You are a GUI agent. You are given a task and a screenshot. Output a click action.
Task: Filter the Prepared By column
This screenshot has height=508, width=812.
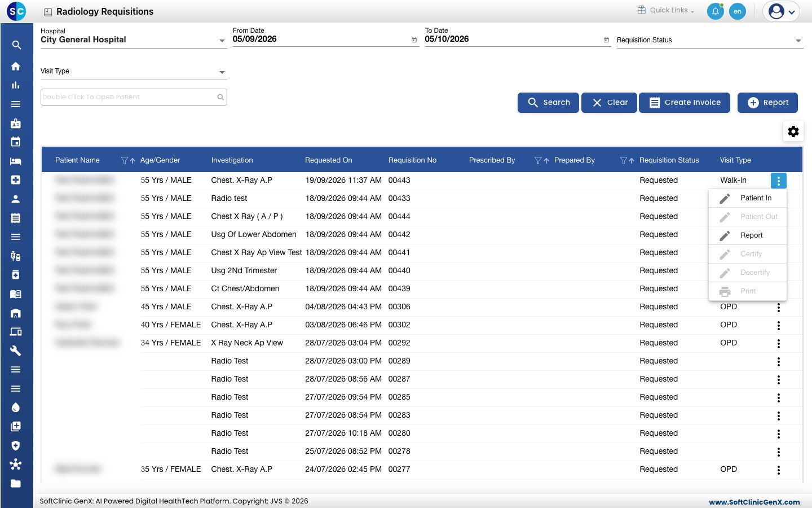point(623,160)
